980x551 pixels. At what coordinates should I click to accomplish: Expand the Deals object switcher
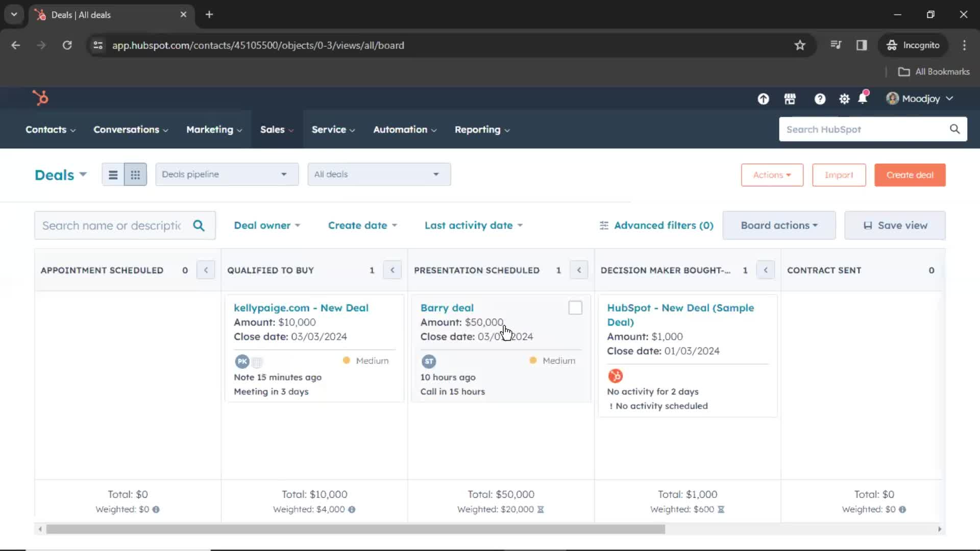61,175
